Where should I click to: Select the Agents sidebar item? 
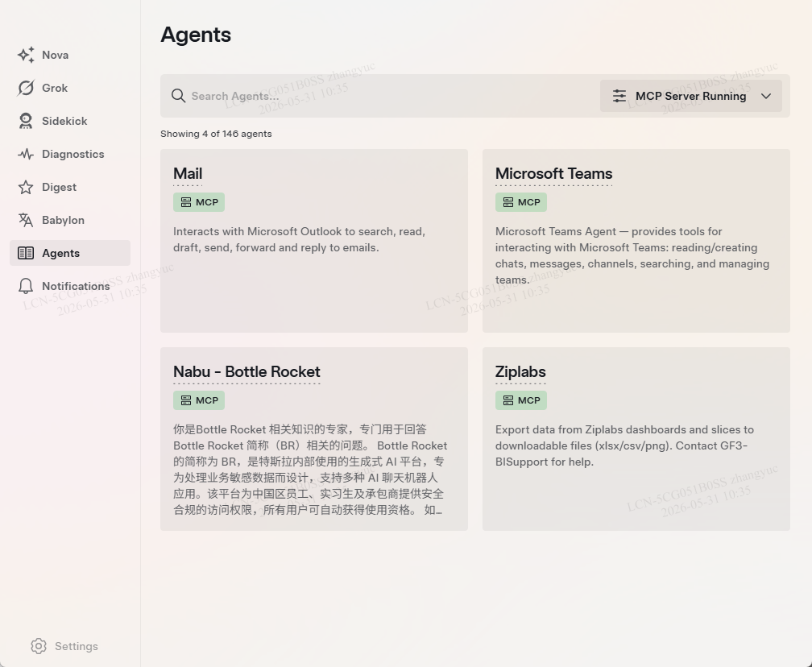click(70, 253)
